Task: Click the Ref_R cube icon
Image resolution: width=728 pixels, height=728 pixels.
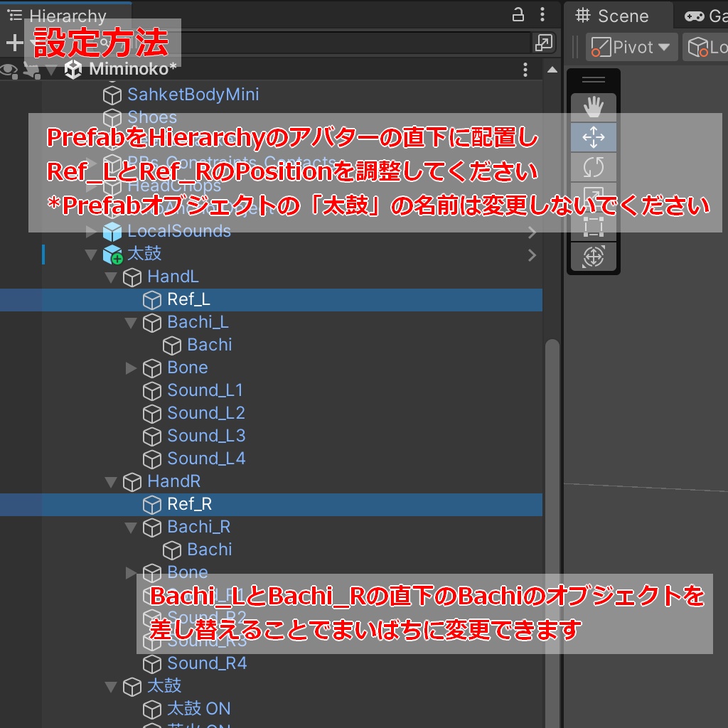Action: click(152, 505)
